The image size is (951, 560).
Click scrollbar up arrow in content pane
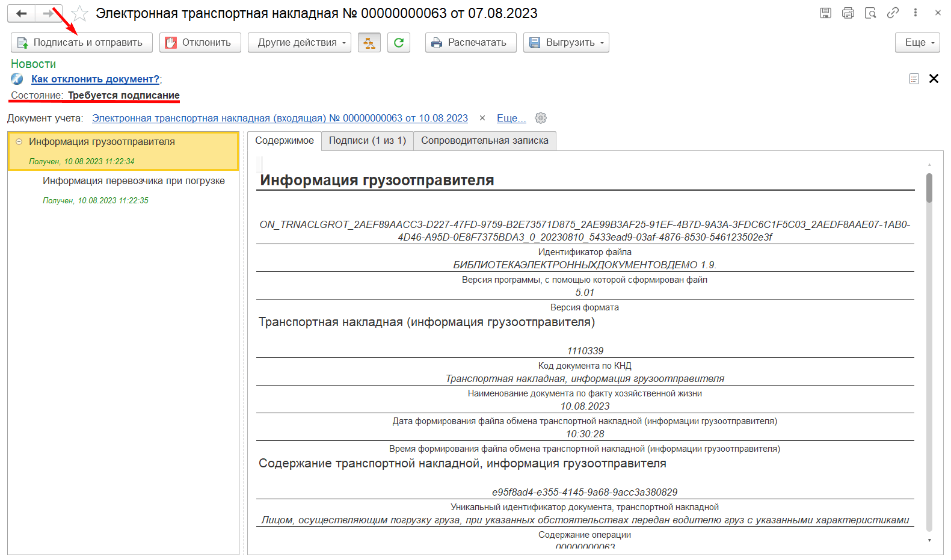(929, 164)
